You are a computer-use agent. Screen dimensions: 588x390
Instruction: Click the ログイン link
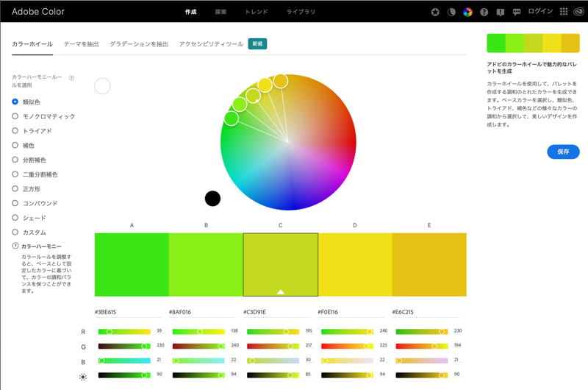(x=540, y=13)
